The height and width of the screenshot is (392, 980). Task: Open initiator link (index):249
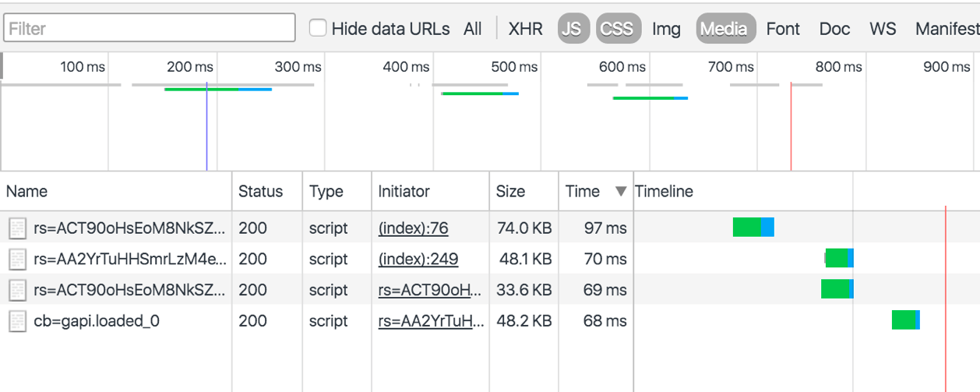click(x=418, y=259)
